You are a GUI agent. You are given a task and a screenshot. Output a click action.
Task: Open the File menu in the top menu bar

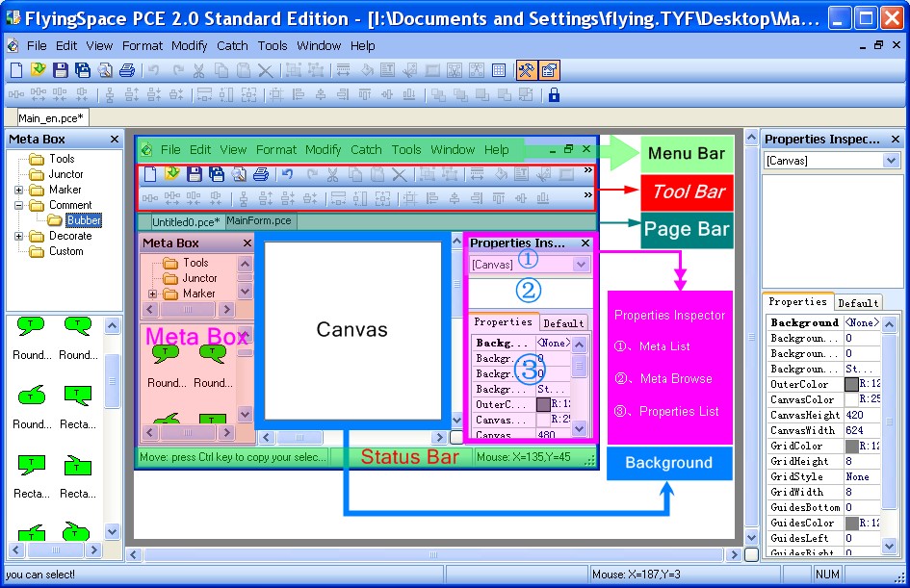pos(37,46)
